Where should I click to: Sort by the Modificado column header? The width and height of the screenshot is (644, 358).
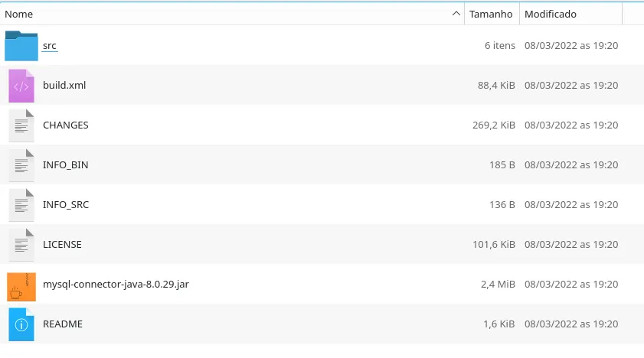[x=571, y=14]
